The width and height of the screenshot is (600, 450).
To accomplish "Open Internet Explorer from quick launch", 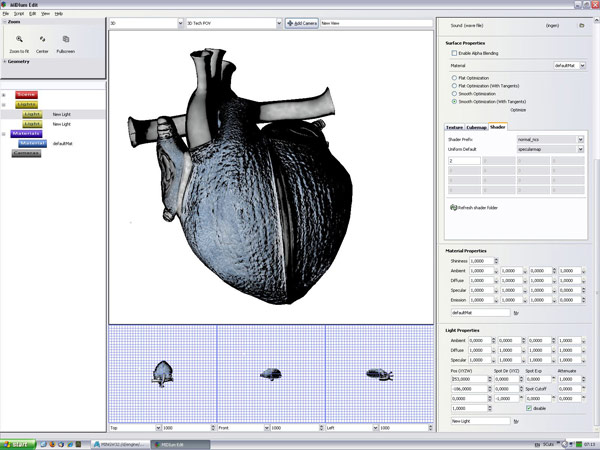I will (x=70, y=445).
